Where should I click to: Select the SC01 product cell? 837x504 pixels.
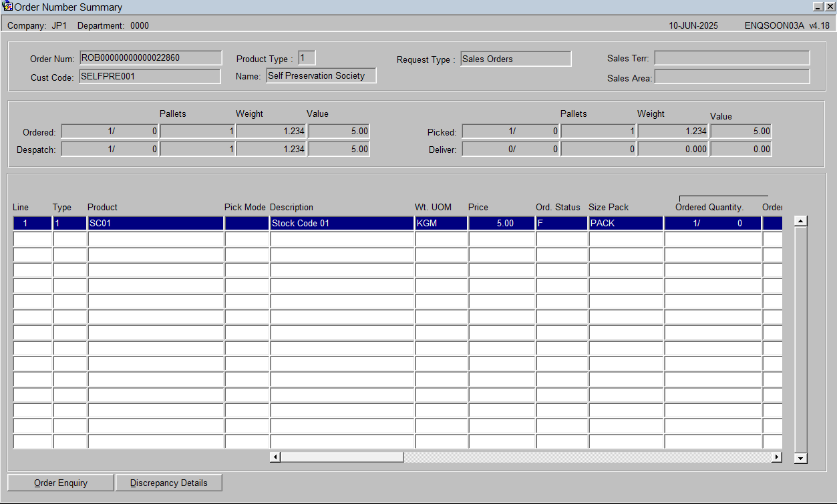(156, 223)
